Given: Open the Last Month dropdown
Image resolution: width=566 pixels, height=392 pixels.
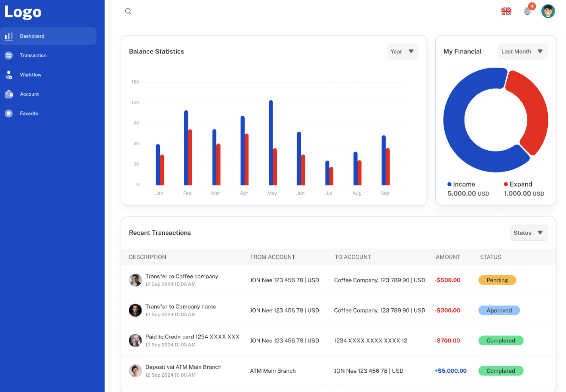Looking at the screenshot, I should coord(522,52).
